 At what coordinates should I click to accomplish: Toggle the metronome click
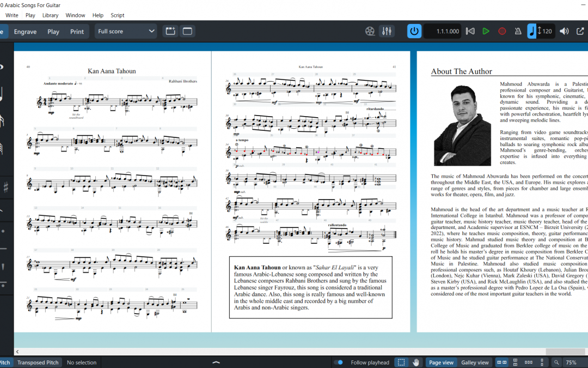point(518,31)
